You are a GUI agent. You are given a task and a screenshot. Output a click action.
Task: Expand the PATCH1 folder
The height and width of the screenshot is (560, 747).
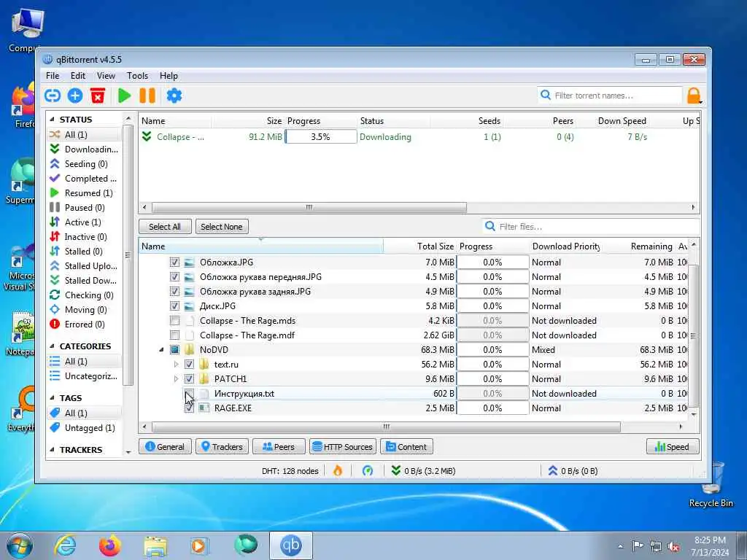coord(176,379)
